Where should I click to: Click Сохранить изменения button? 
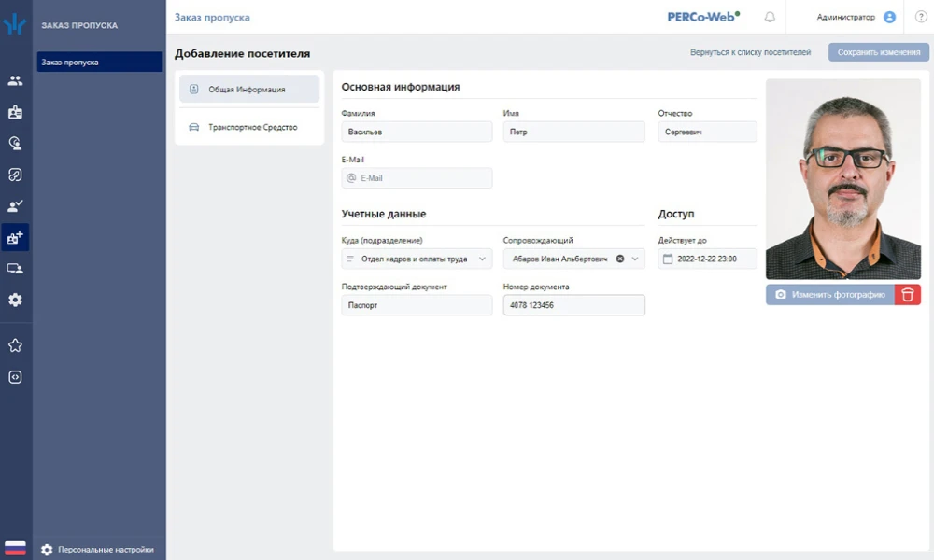[x=878, y=52]
